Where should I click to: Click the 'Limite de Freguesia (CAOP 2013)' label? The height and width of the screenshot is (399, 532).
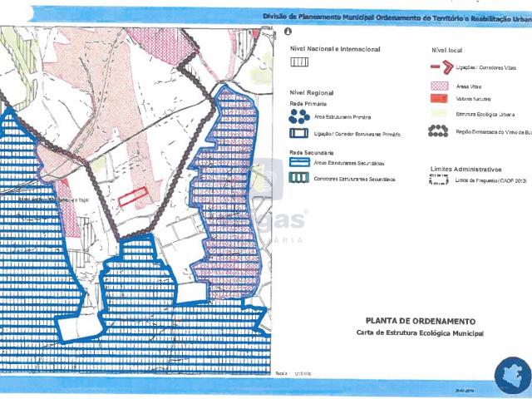(491, 181)
